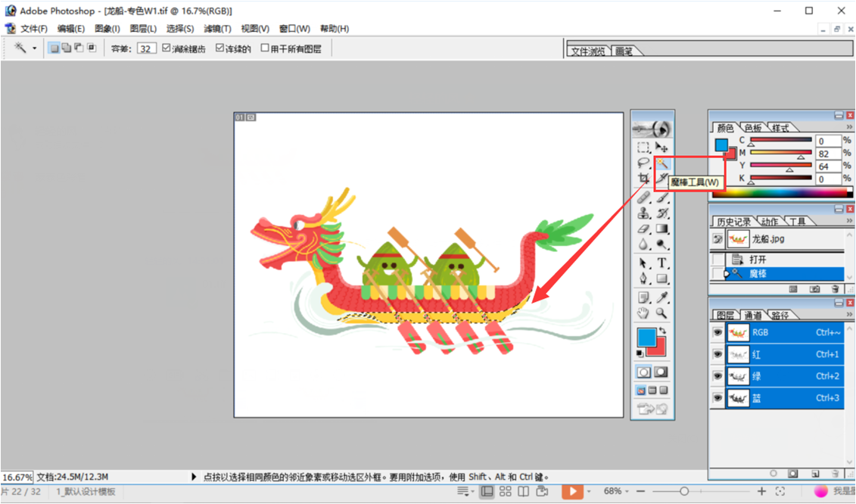Select the History Brush tool
Image resolution: width=856 pixels, height=504 pixels.
(x=661, y=213)
